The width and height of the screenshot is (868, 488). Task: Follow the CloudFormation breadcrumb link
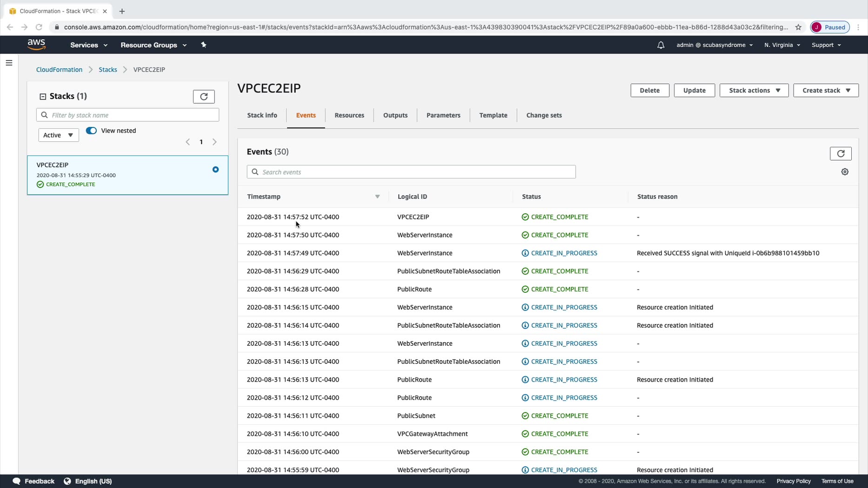tap(59, 70)
